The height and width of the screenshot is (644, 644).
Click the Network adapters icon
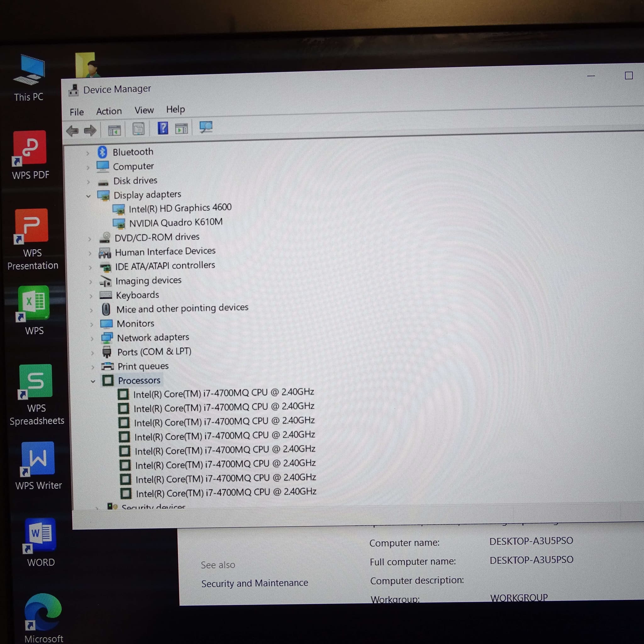click(x=107, y=338)
